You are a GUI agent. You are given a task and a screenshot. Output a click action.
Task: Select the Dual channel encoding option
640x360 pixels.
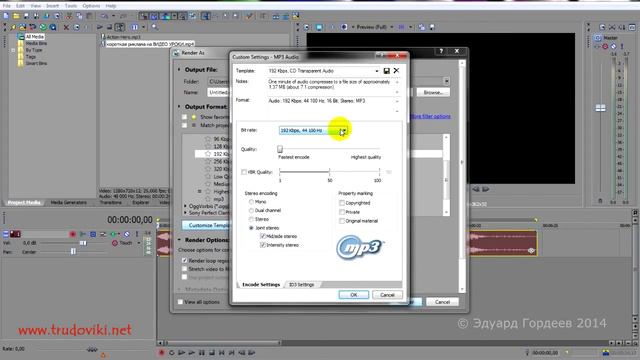tap(251, 211)
